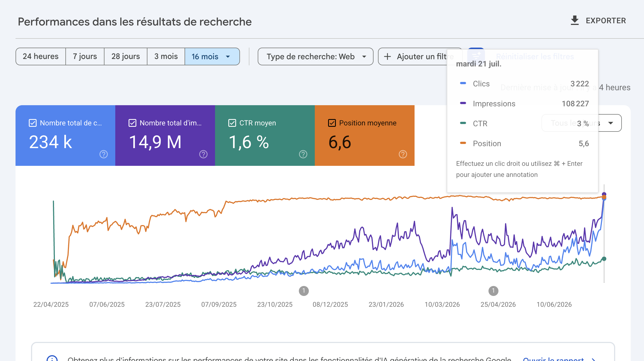The image size is (644, 361).
Task: Open help icon on impressions card
Action: (203, 154)
